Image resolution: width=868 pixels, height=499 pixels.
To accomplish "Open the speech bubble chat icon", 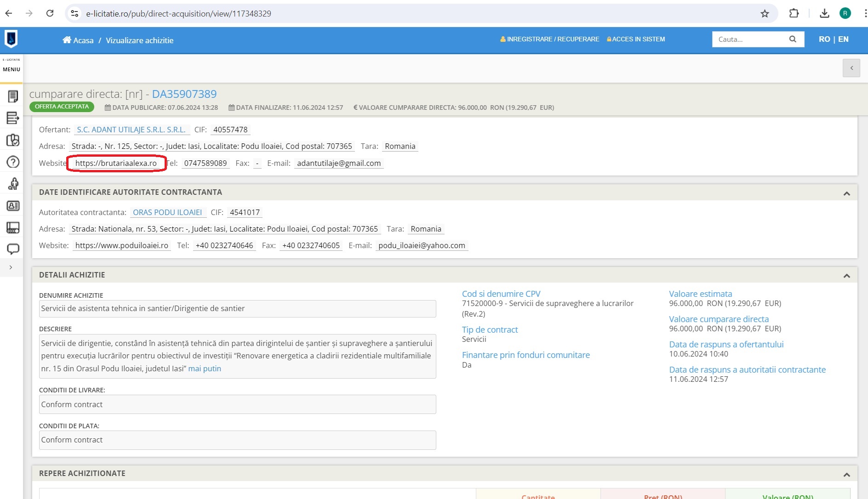I will 13,249.
